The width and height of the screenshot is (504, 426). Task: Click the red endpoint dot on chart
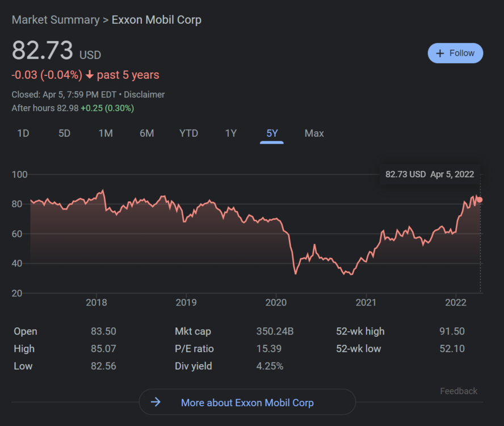(480, 199)
